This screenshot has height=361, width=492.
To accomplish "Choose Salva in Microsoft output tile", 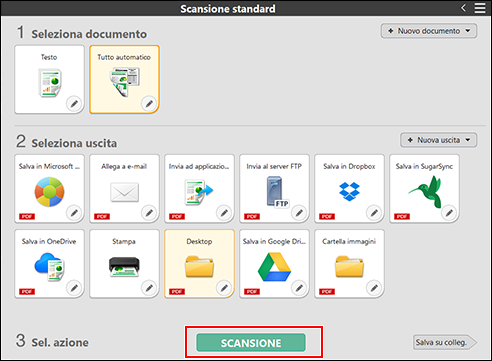I will tap(49, 188).
